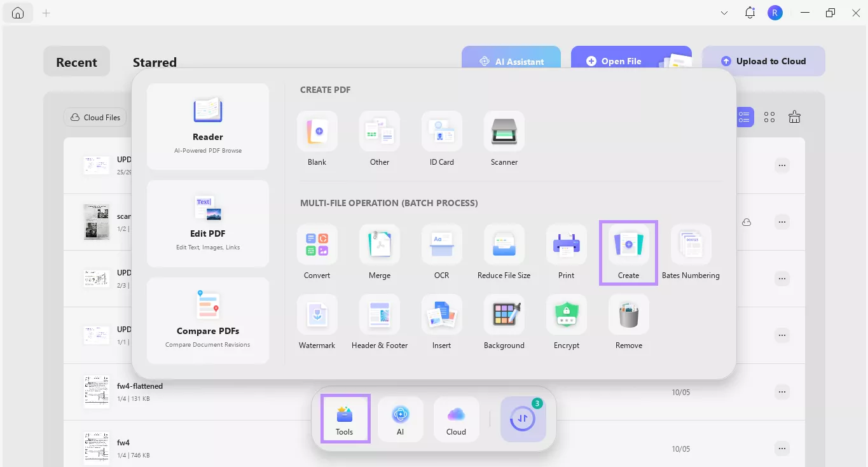The height and width of the screenshot is (467, 868).
Task: Enable list view for recent files
Action: coord(744,116)
